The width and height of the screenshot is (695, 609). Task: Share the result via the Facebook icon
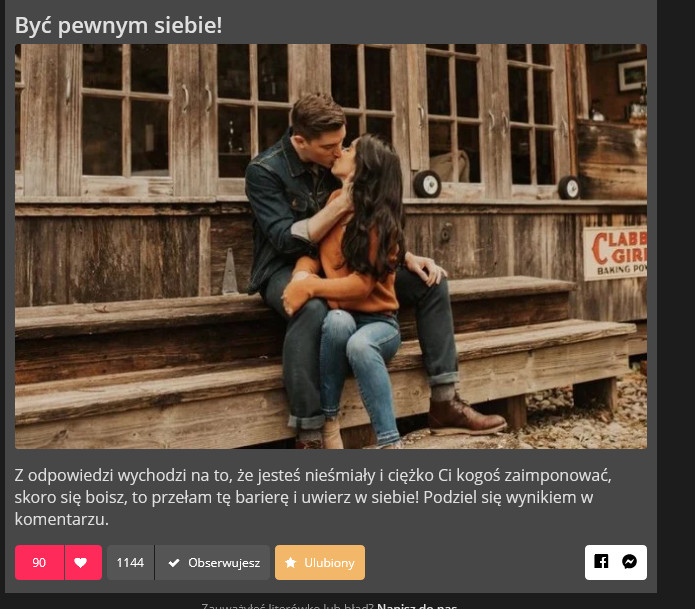(x=601, y=562)
